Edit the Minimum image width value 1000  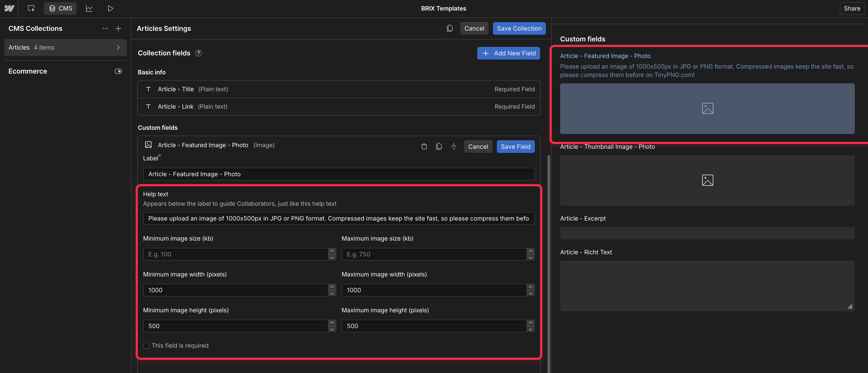pyautogui.click(x=235, y=290)
